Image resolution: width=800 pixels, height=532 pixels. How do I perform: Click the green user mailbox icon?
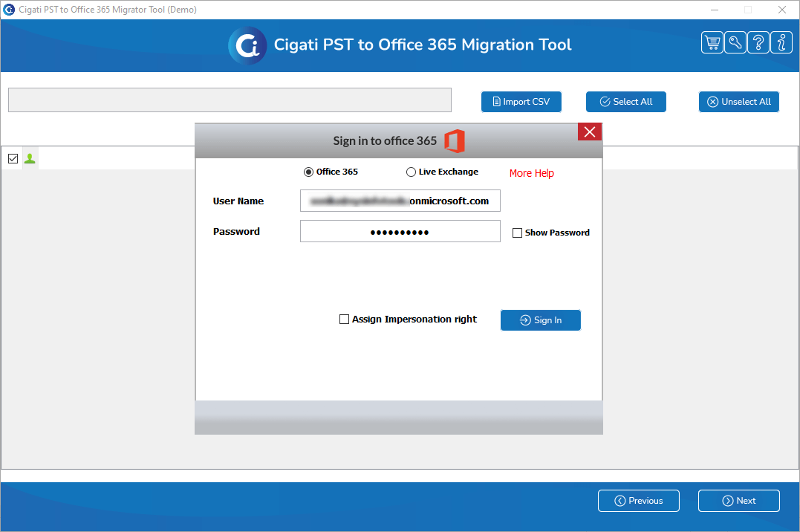click(30, 159)
